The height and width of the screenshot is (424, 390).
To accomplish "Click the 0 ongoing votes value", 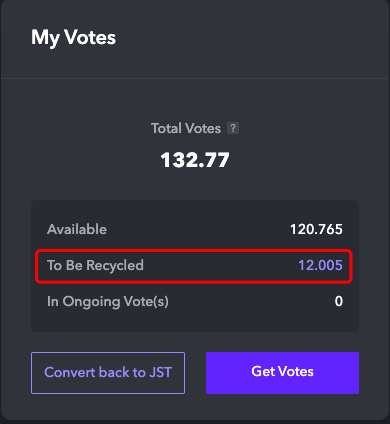I will click(339, 301).
